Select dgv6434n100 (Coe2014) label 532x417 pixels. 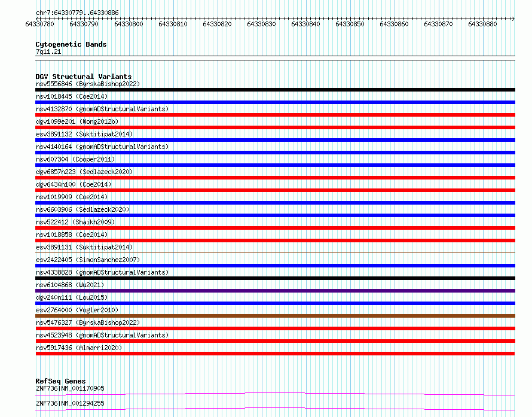tap(74, 184)
